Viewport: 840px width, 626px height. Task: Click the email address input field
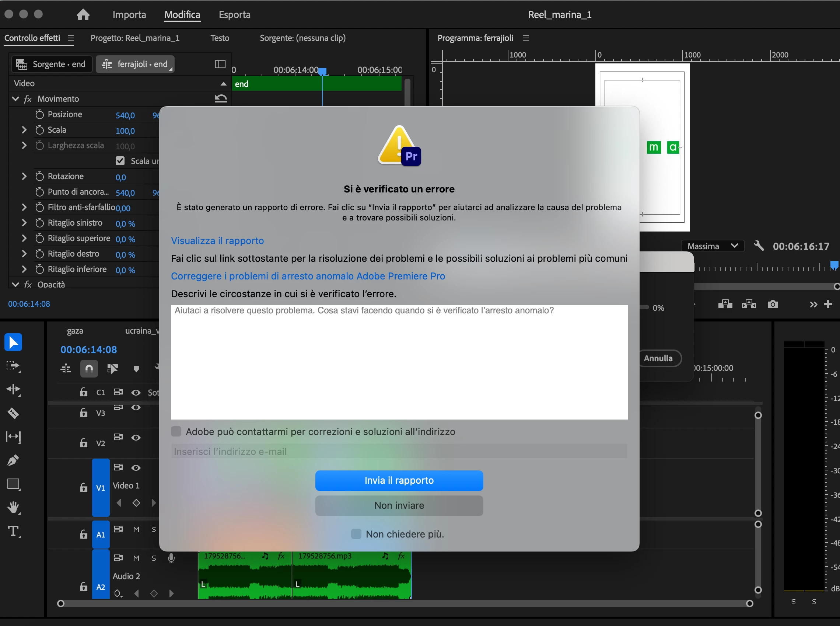399,451
